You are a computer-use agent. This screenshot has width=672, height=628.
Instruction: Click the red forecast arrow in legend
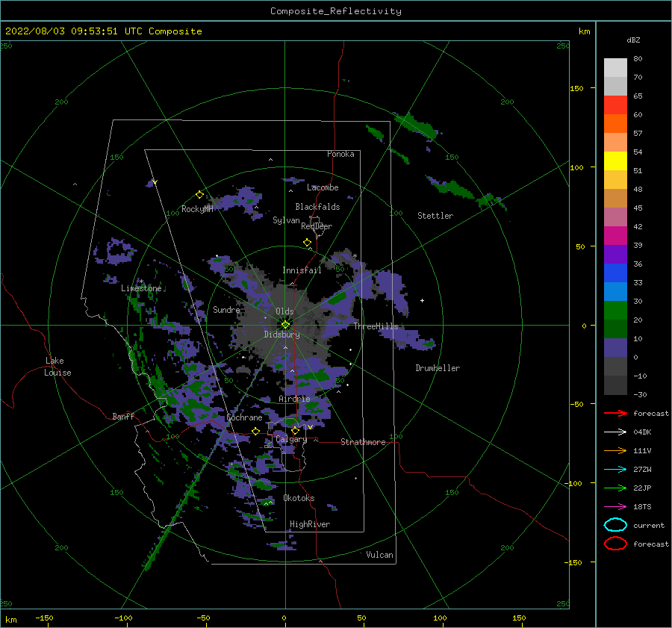coord(615,413)
